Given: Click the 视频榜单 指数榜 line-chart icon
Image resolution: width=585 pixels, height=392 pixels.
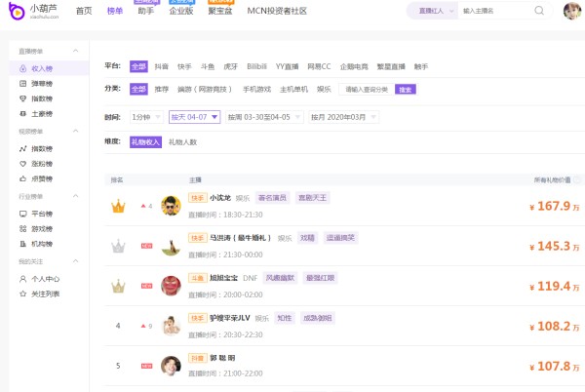Looking at the screenshot, I should pyautogui.click(x=22, y=149).
